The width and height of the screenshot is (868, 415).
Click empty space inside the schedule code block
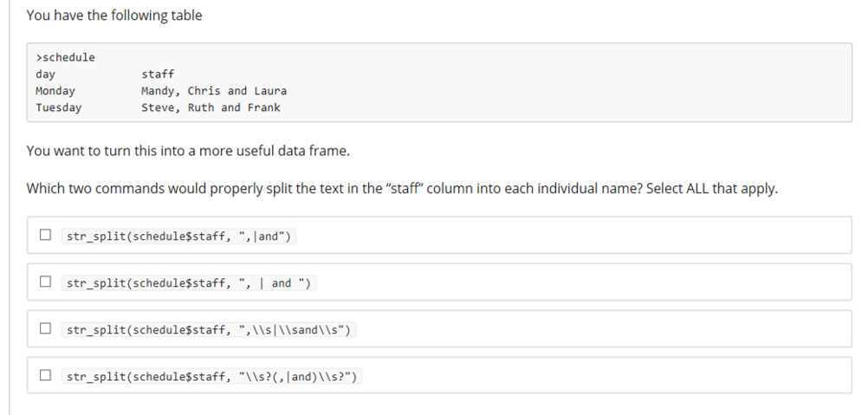click(563, 87)
